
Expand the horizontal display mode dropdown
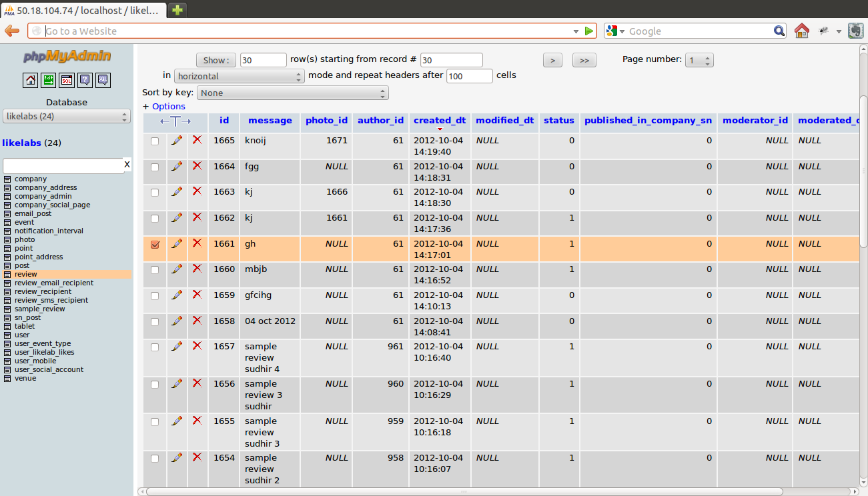tap(240, 77)
